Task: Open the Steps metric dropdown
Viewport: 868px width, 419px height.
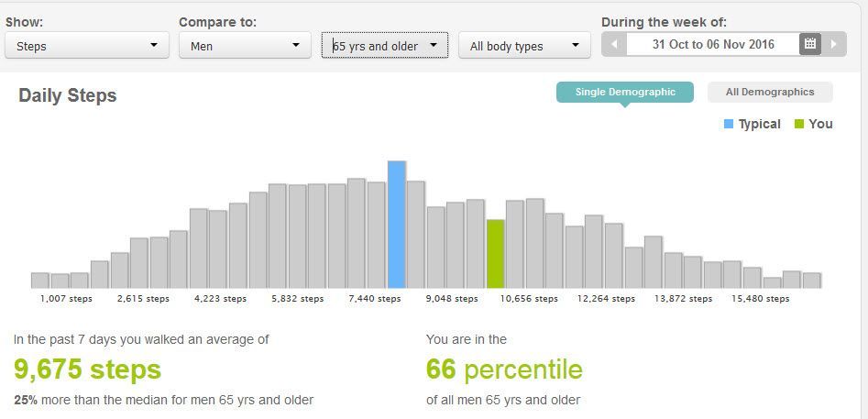Action: point(87,45)
